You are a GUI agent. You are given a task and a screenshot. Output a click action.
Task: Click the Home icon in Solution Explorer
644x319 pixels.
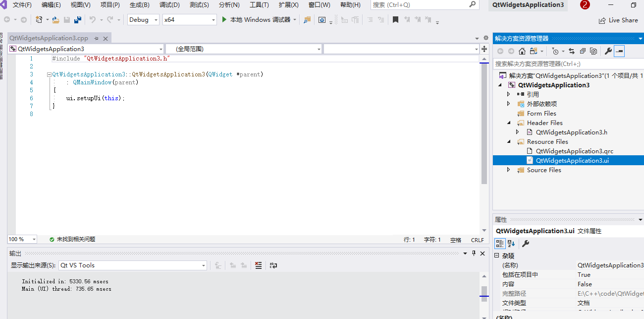522,51
